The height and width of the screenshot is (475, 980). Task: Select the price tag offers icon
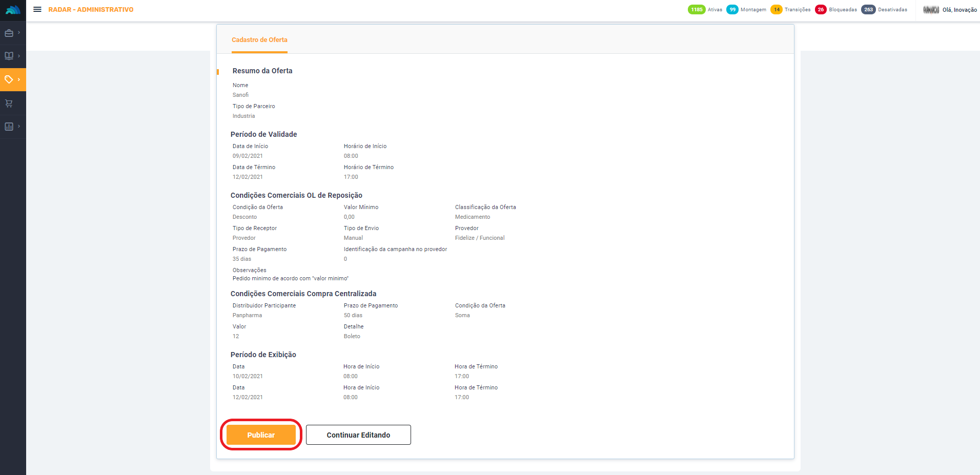click(x=9, y=79)
